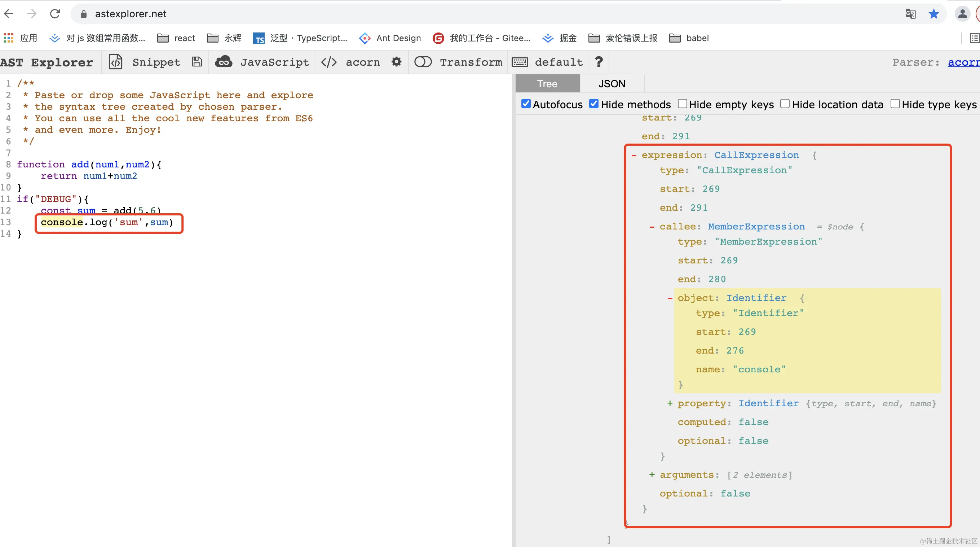This screenshot has width=980, height=547.
Task: Click the JavaScript cloud language icon
Action: pos(224,62)
